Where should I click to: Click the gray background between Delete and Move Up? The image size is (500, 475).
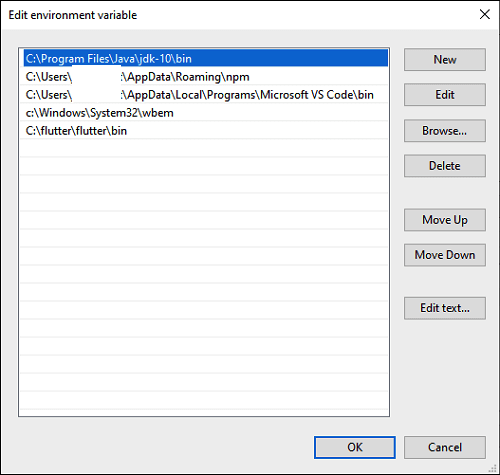445,193
